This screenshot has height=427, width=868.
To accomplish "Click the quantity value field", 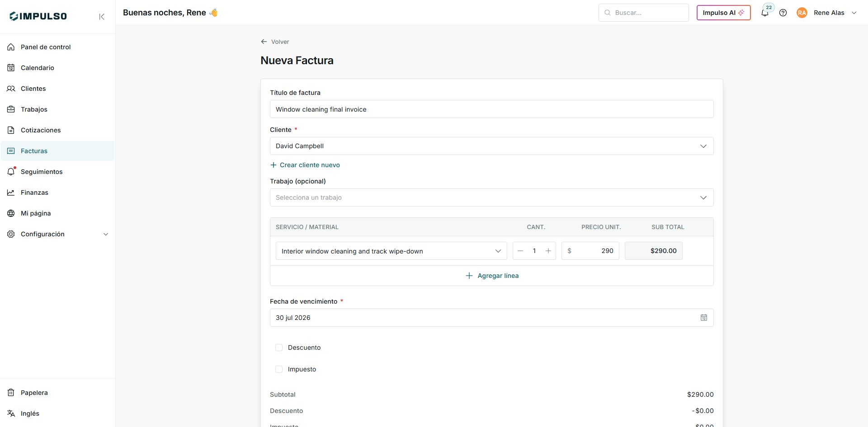I will pyautogui.click(x=534, y=251).
